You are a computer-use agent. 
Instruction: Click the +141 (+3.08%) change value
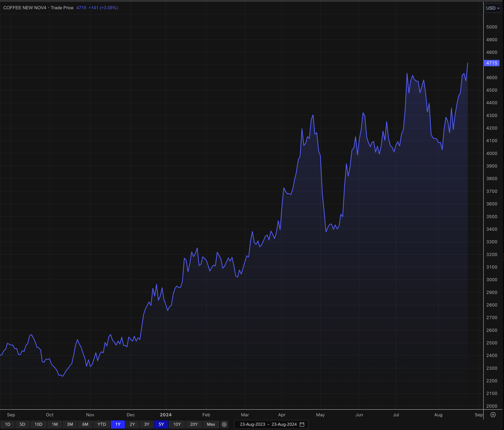[103, 8]
